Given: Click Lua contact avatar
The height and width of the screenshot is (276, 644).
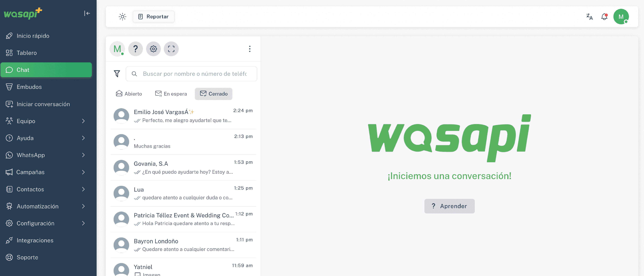Looking at the screenshot, I should 121,194.
